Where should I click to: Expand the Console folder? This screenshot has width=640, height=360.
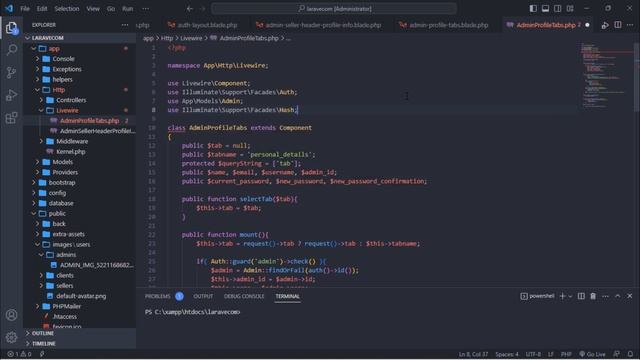coord(80,59)
